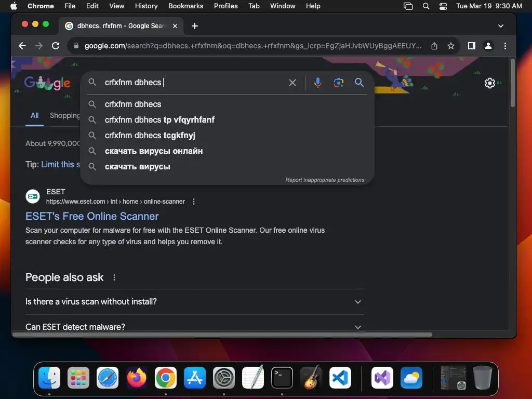Screen dimensions: 532x399
Task: Open Trash from the dock
Action: 483,378
